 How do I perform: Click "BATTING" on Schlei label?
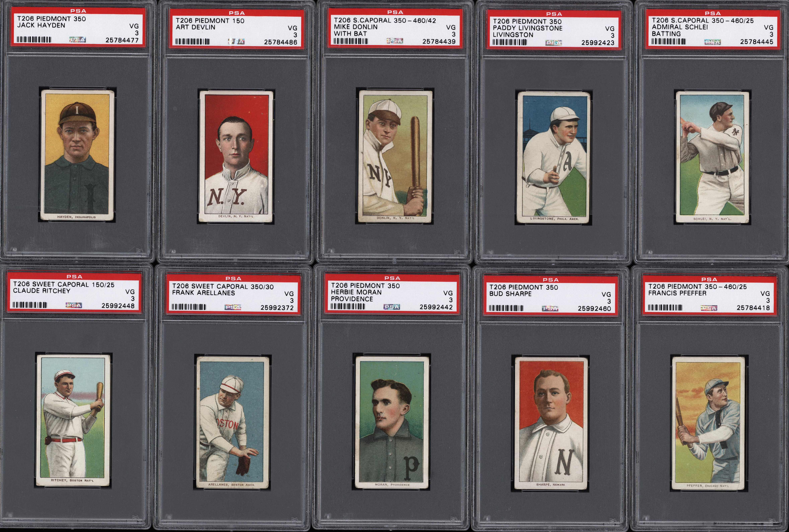coord(666,34)
